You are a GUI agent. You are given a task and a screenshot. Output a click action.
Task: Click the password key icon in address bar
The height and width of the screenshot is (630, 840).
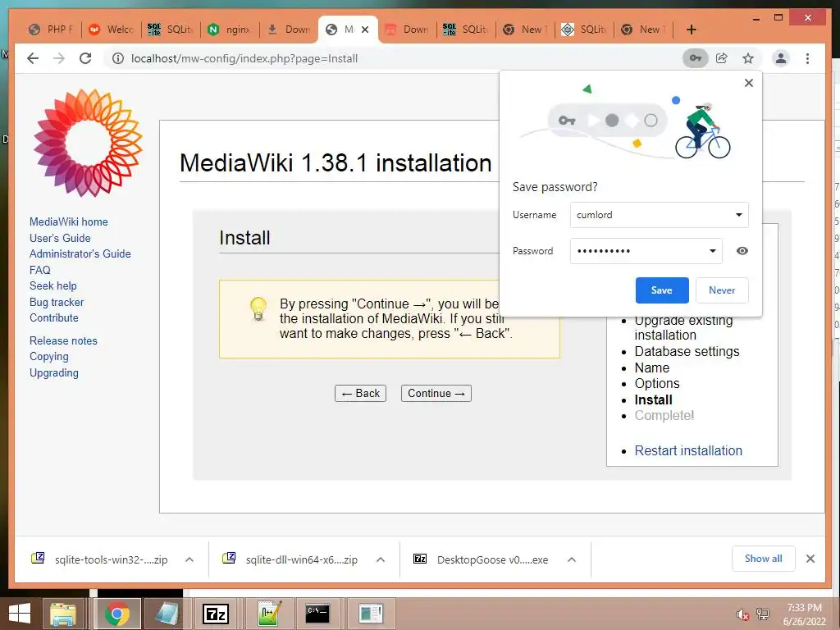point(696,58)
